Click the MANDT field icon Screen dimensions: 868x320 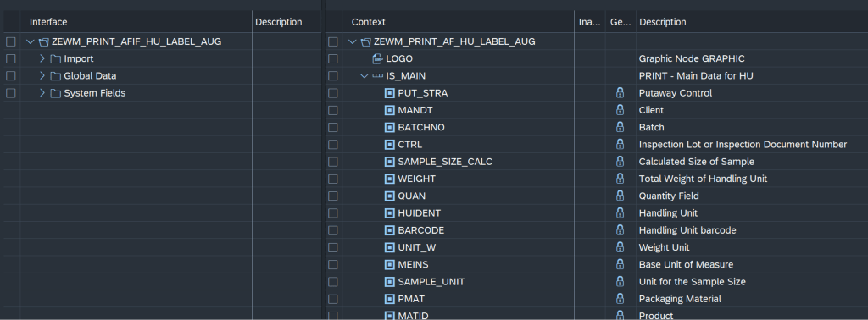point(390,111)
